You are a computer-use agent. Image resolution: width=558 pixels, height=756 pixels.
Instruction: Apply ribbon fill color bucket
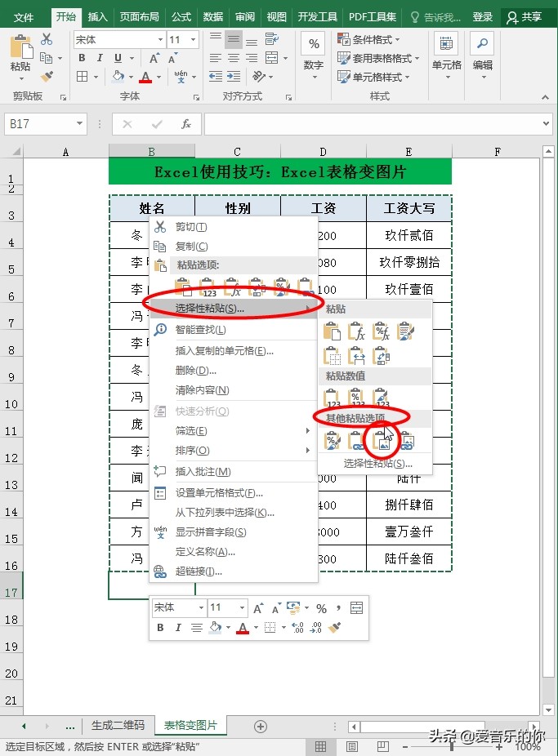point(118,77)
